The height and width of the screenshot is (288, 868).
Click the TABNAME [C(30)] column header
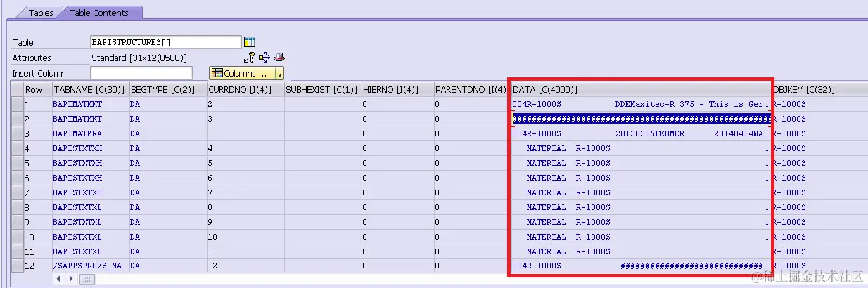coord(89,89)
